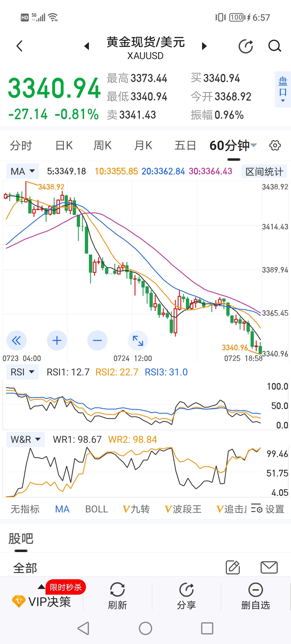Switch to 五日 chart tab
This screenshot has width=291, height=644.
click(185, 146)
